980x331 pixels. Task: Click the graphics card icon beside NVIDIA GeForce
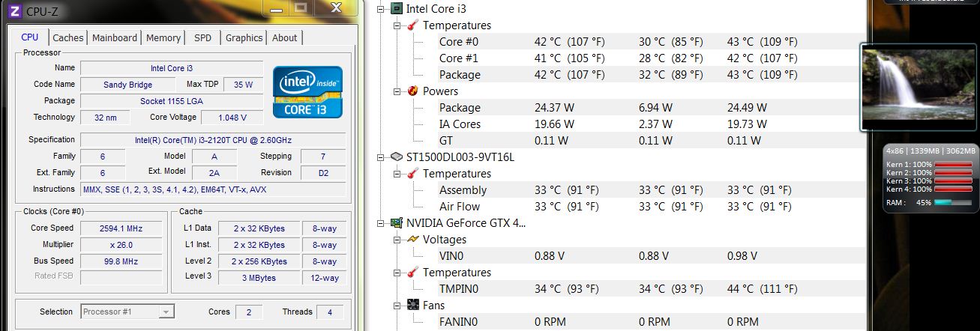click(x=395, y=223)
